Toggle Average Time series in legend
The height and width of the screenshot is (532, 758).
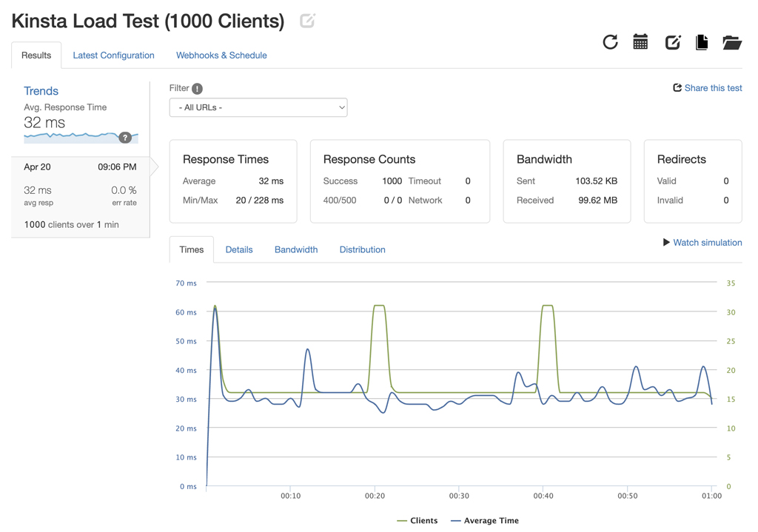(x=484, y=520)
